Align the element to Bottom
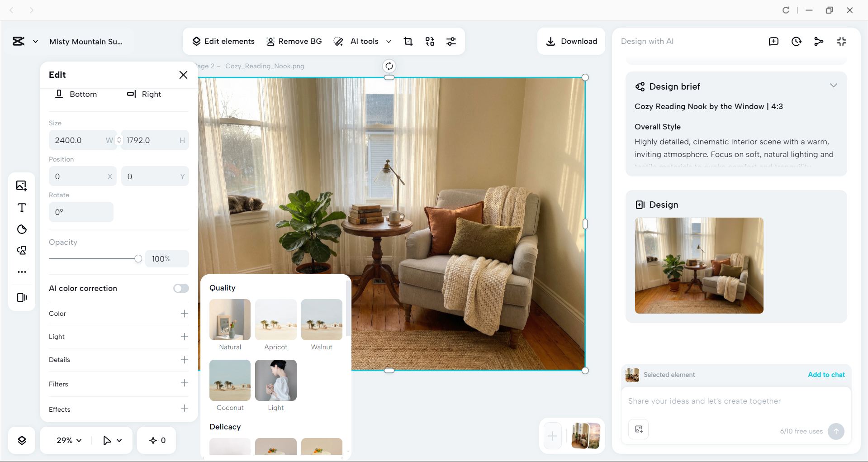This screenshot has height=462, width=868. coord(76,94)
